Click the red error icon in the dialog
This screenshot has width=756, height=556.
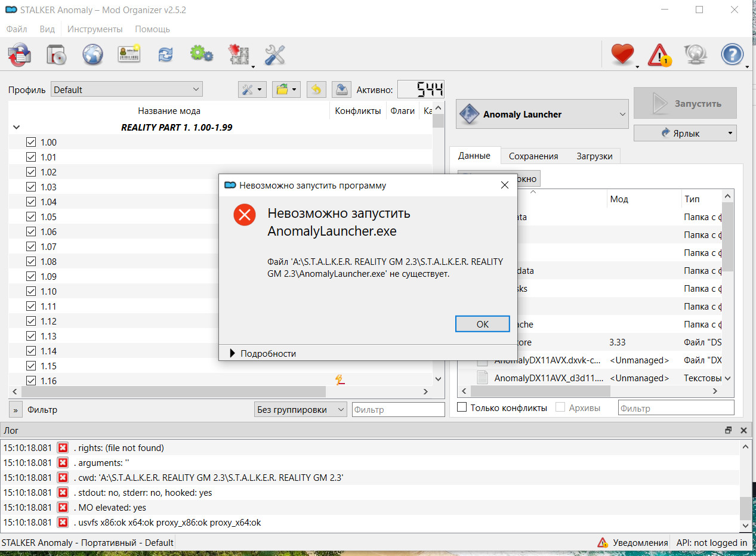click(x=245, y=215)
